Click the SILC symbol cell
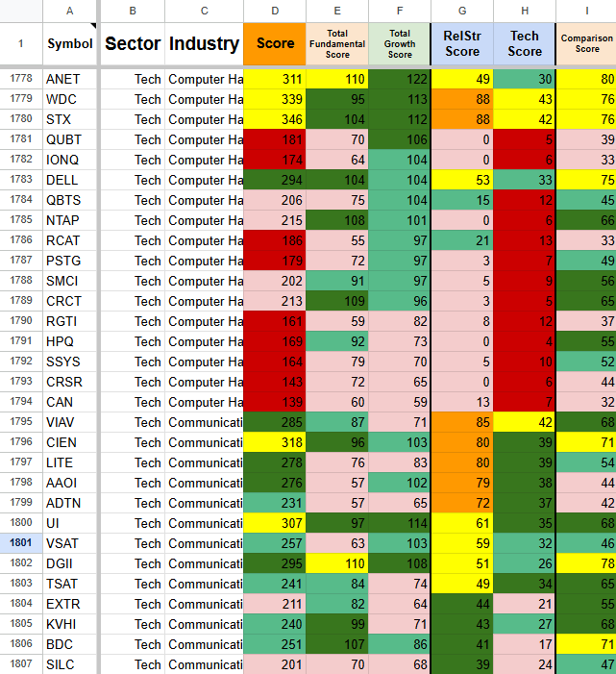 coord(69,664)
